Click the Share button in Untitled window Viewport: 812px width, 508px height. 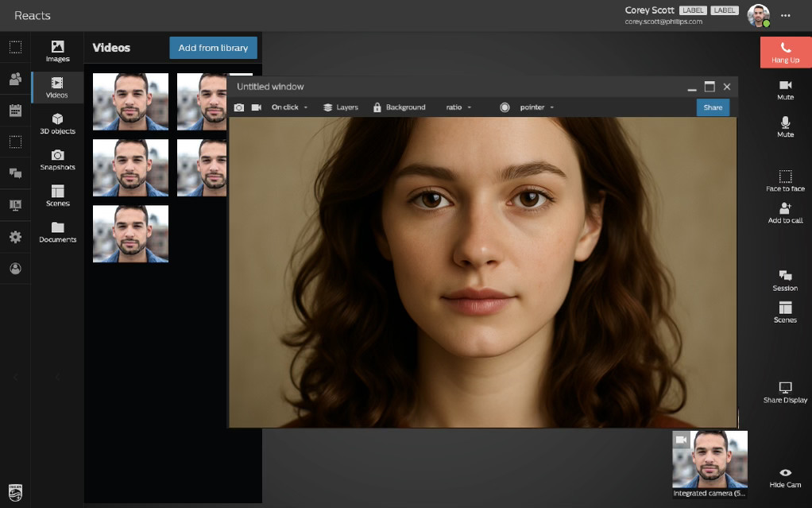coord(713,107)
